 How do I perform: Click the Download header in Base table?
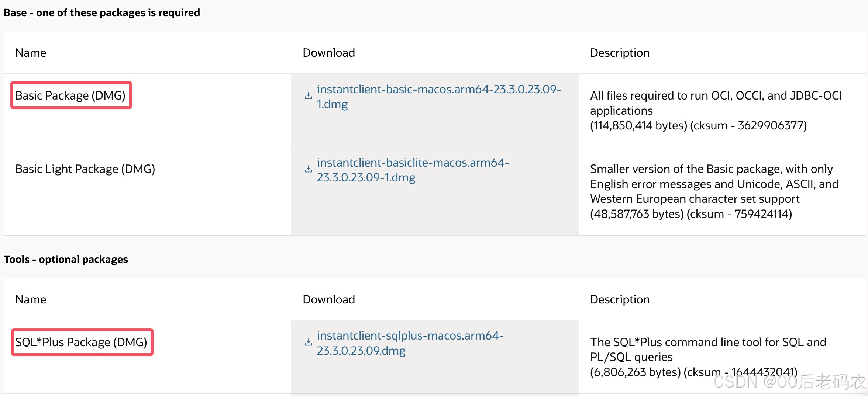[x=328, y=53]
